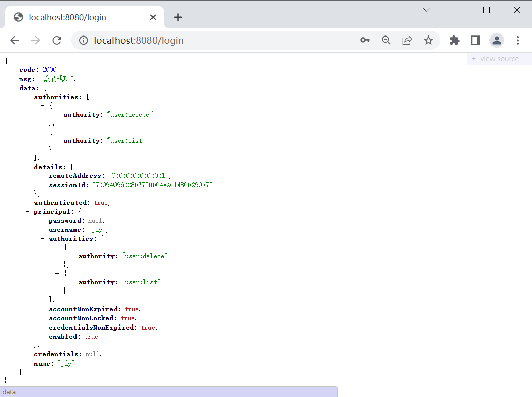Bookmark this page with the star icon

click(x=429, y=40)
